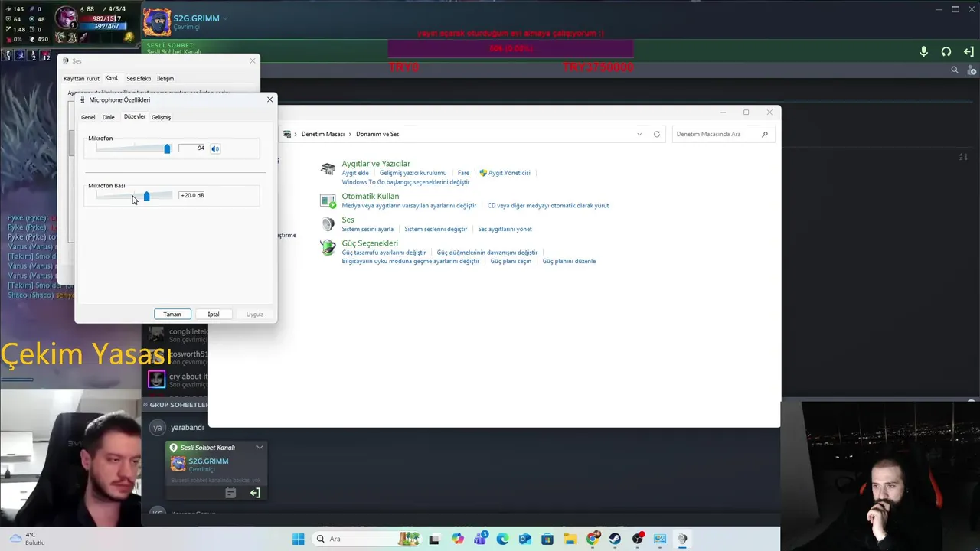Open Ses aygıtlarını yönet link
Screen dimensions: 980x551
(x=505, y=229)
